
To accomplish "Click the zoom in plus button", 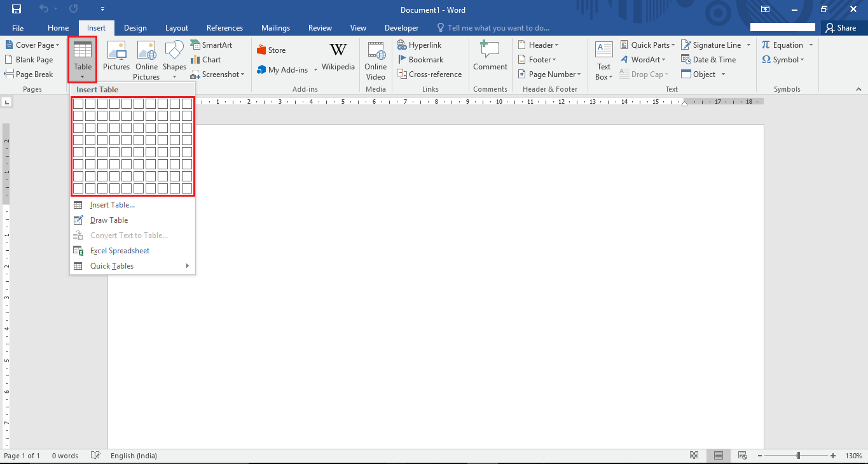I will click(833, 456).
